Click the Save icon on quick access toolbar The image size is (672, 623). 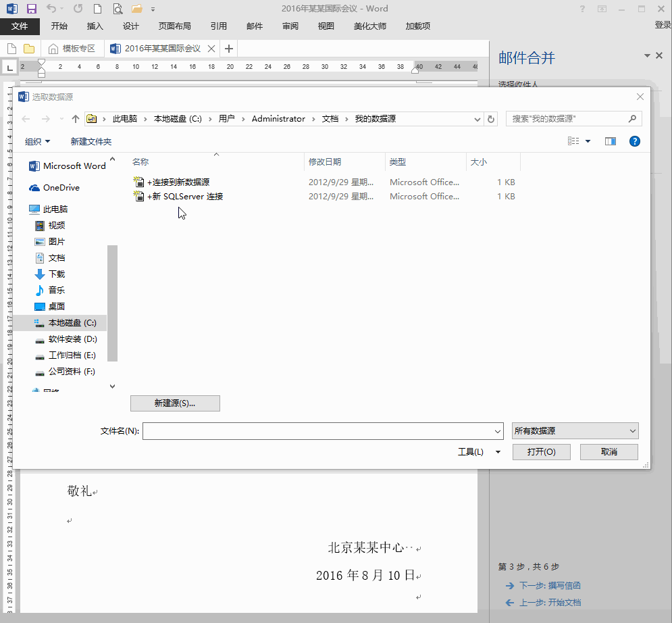(32, 8)
